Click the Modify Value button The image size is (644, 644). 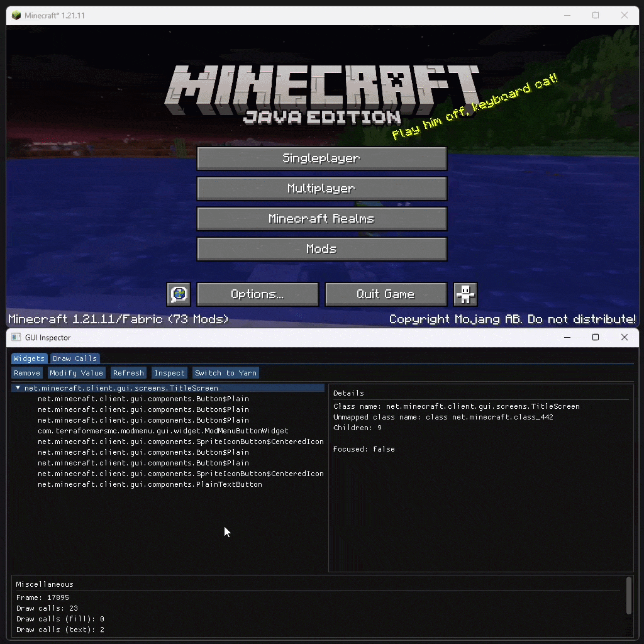coord(76,373)
